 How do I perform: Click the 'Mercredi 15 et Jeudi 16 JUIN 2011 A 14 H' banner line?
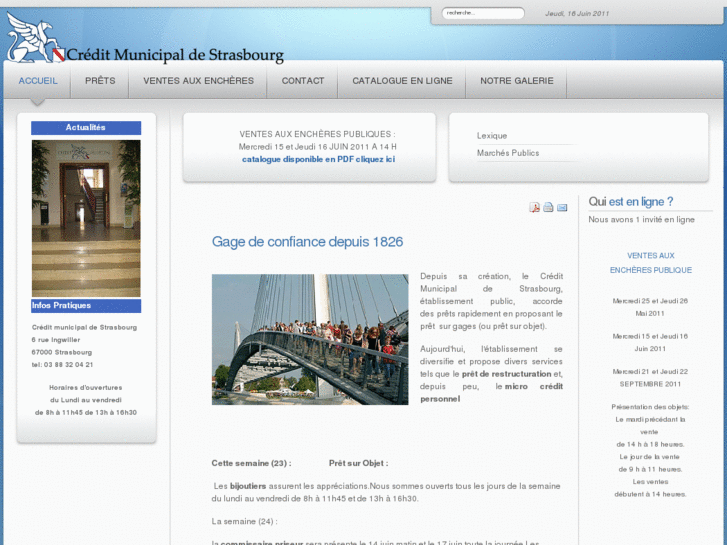(318, 147)
